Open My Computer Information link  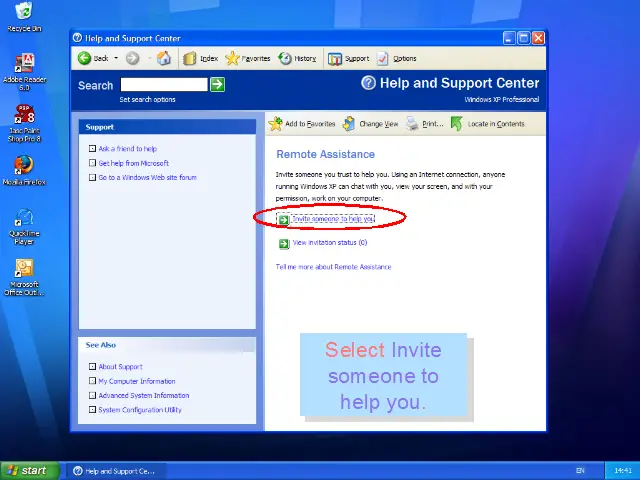coord(137,381)
